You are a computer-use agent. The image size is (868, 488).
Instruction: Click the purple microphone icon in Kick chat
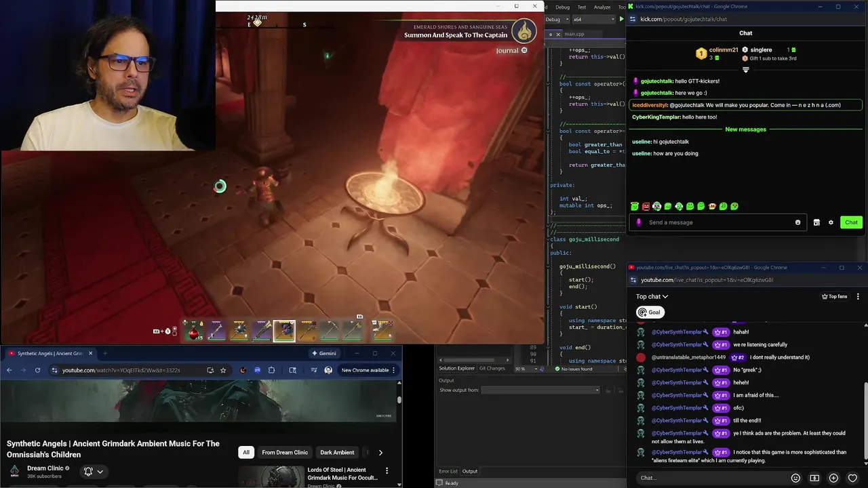pos(639,222)
